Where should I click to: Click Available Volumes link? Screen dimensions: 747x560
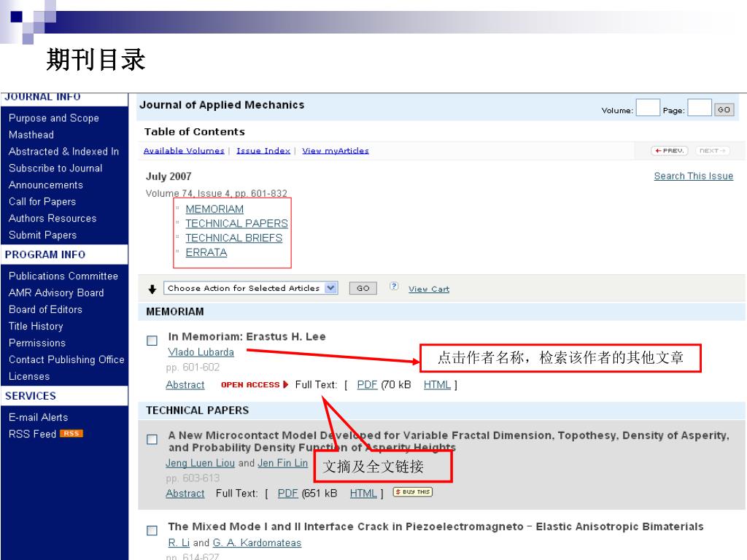tap(184, 150)
